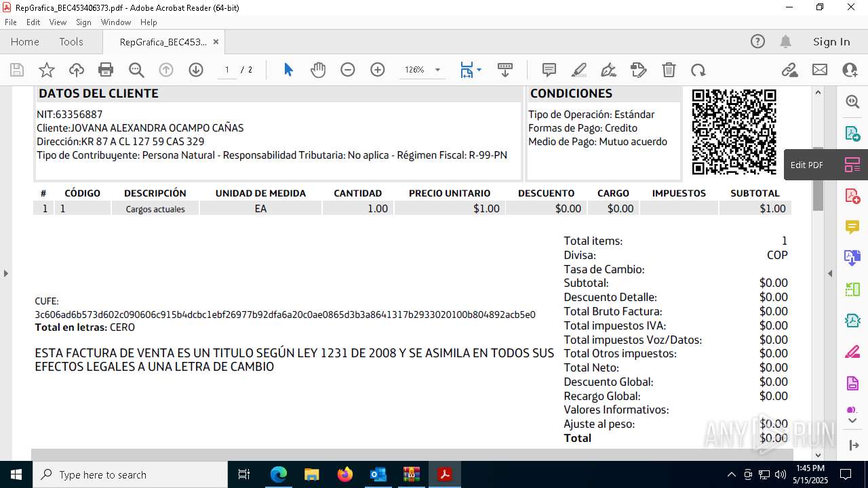This screenshot has width=868, height=488.
Task: Open Edit PDF tool in sidebar
Action: click(852, 165)
